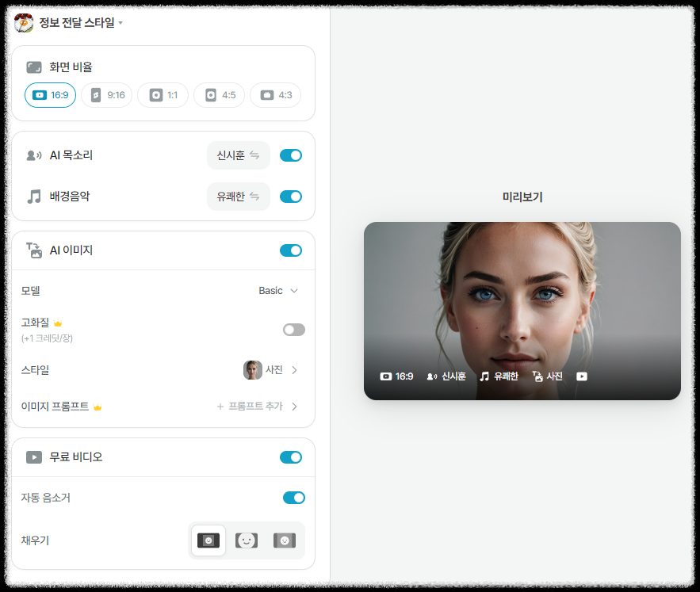700x592 pixels.
Task: Click the preview portrait image
Action: click(x=522, y=311)
